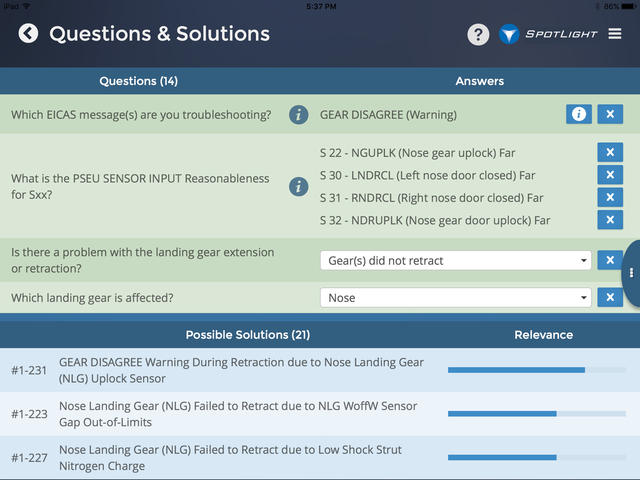Tap the battery indicator in status bar
Screen dimensions: 640x480
627,7
